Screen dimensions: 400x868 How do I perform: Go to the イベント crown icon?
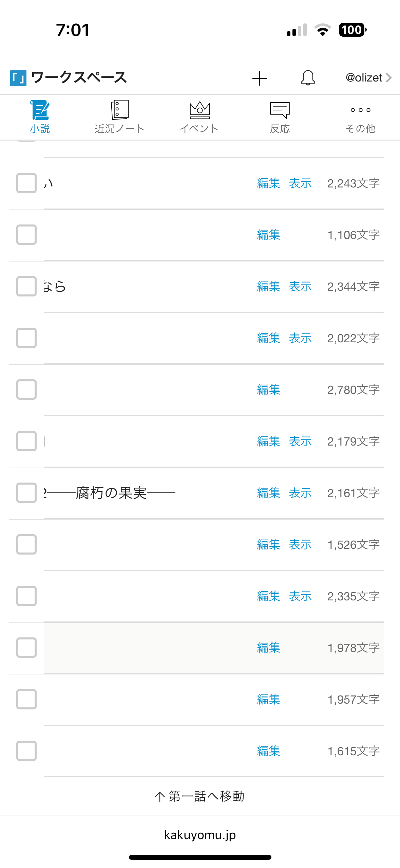(x=199, y=110)
